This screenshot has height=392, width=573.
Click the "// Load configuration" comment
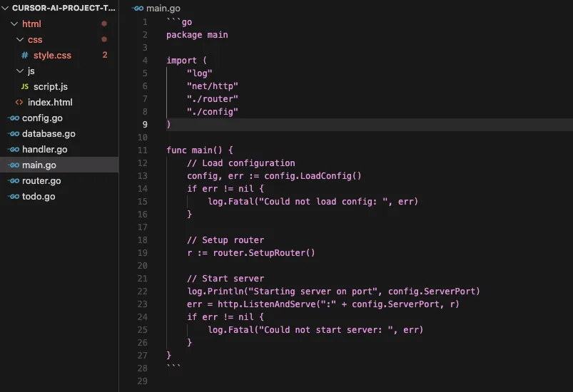point(240,163)
